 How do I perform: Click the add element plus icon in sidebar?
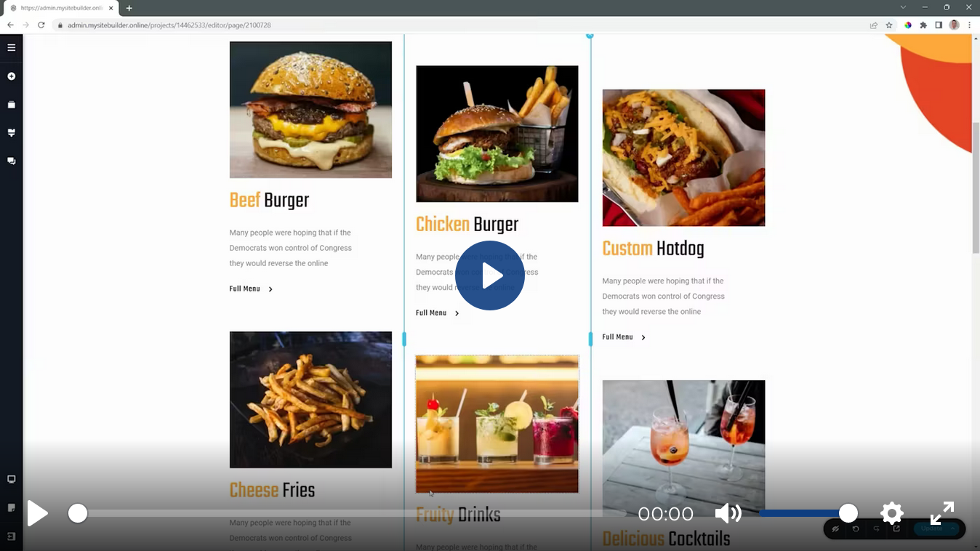11,76
